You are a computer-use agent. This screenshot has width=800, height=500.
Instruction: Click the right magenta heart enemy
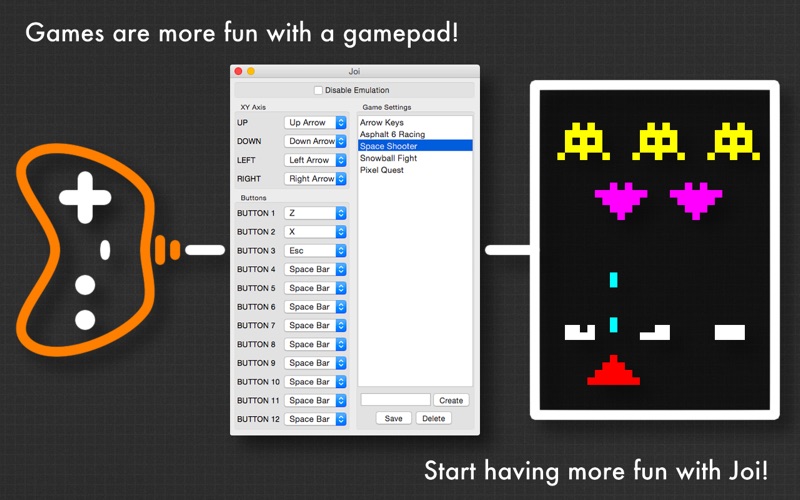point(696,201)
